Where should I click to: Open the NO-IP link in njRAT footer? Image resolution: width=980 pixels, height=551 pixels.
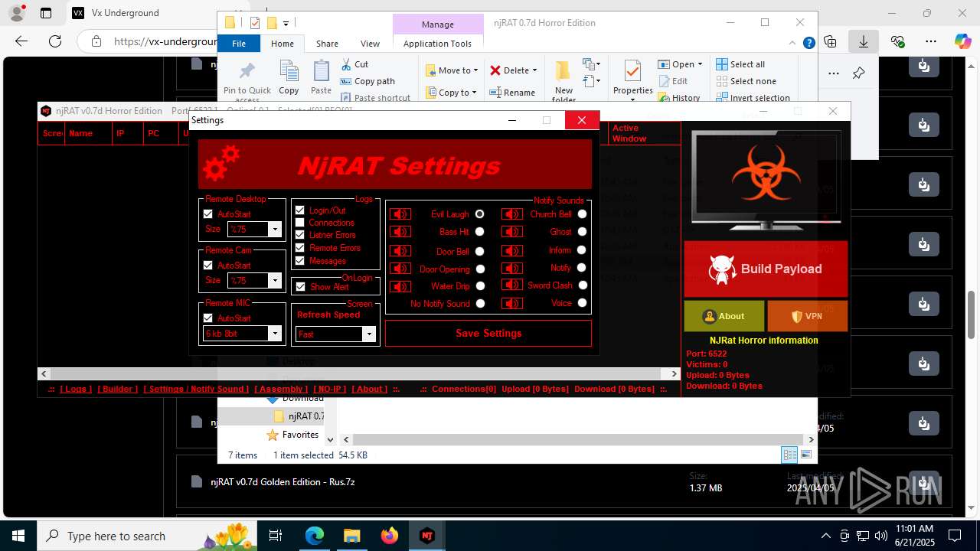(x=329, y=389)
